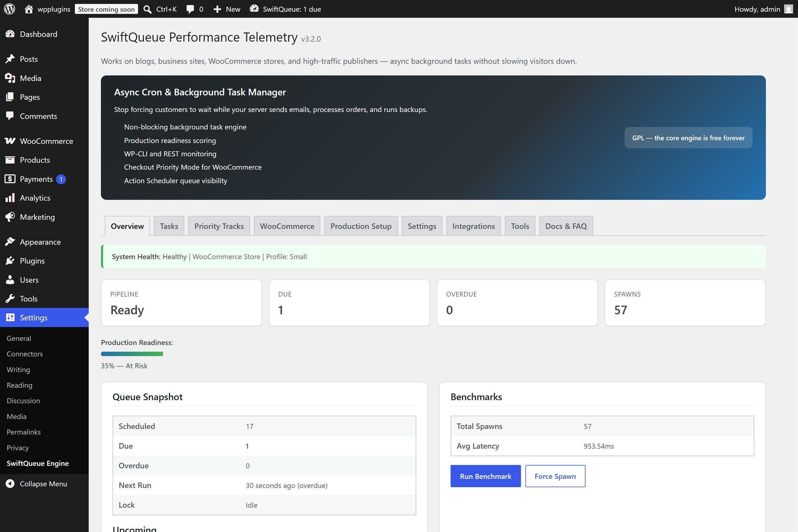Click the admin avatar thumbnail
Screen dimensions: 798x532
[789, 9]
